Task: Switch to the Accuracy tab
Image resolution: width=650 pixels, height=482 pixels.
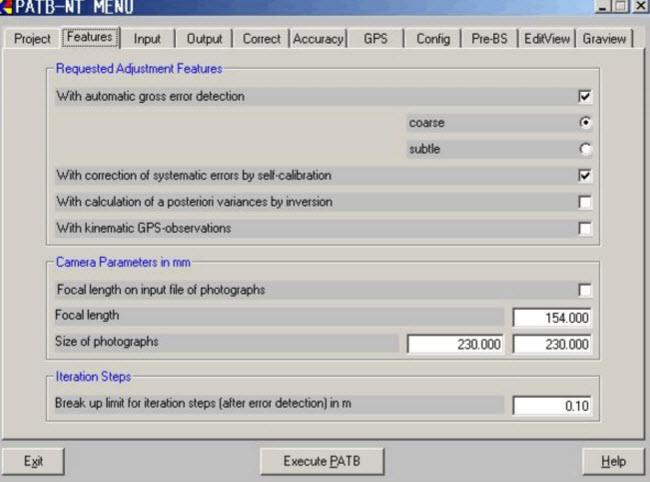Action: tap(318, 39)
